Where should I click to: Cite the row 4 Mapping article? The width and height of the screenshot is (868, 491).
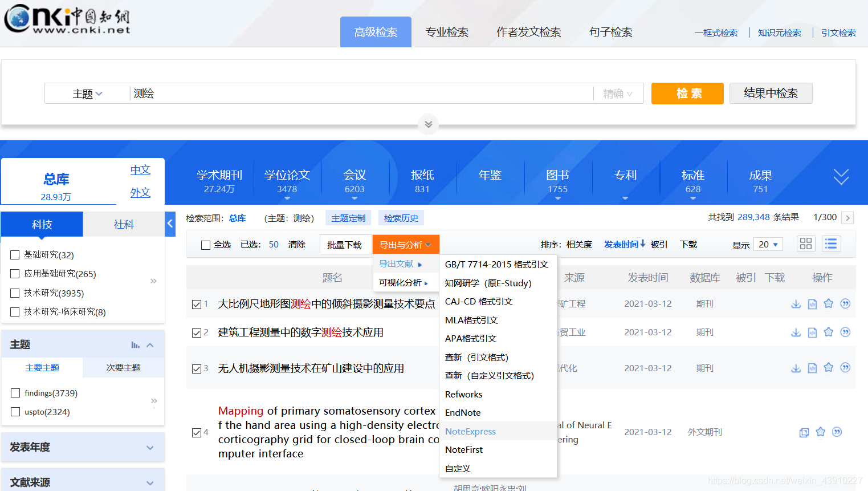click(x=837, y=432)
